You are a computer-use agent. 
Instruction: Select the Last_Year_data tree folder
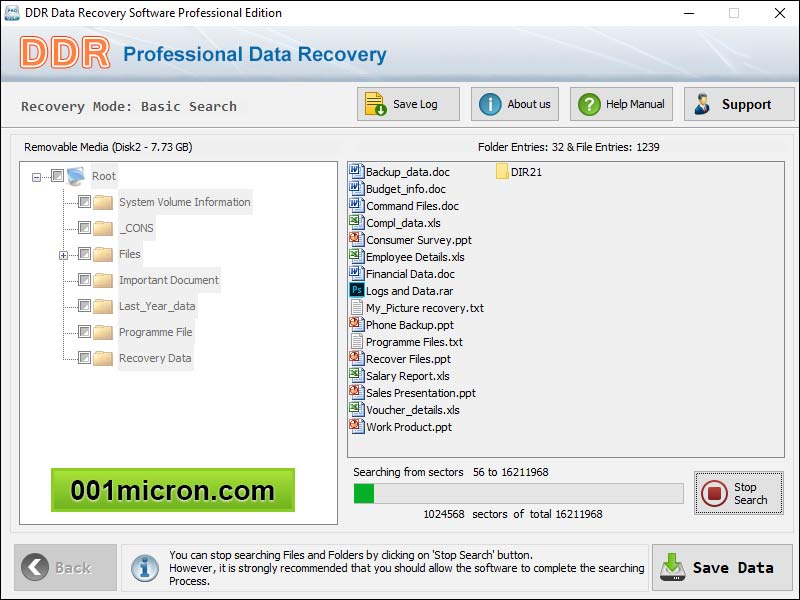point(157,306)
